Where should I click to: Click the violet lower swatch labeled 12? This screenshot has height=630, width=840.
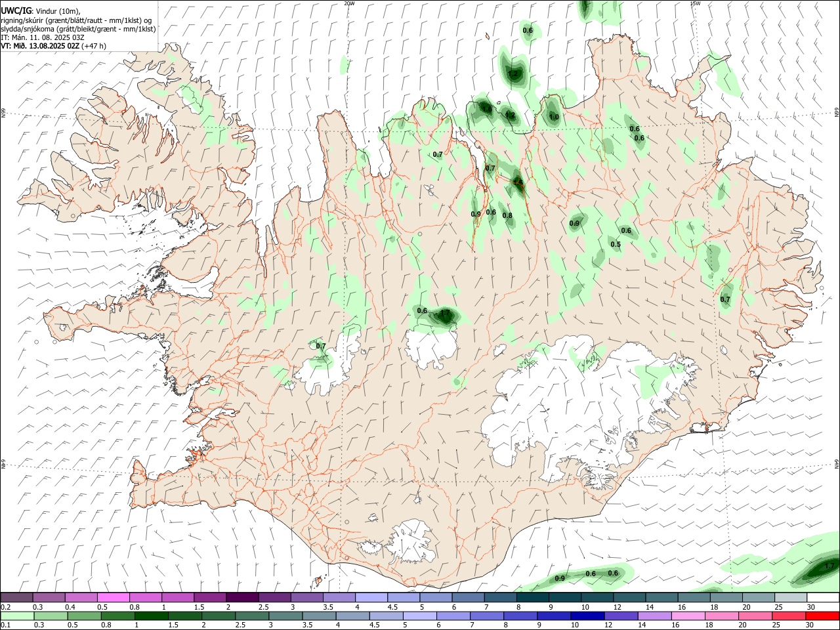pyautogui.click(x=621, y=616)
